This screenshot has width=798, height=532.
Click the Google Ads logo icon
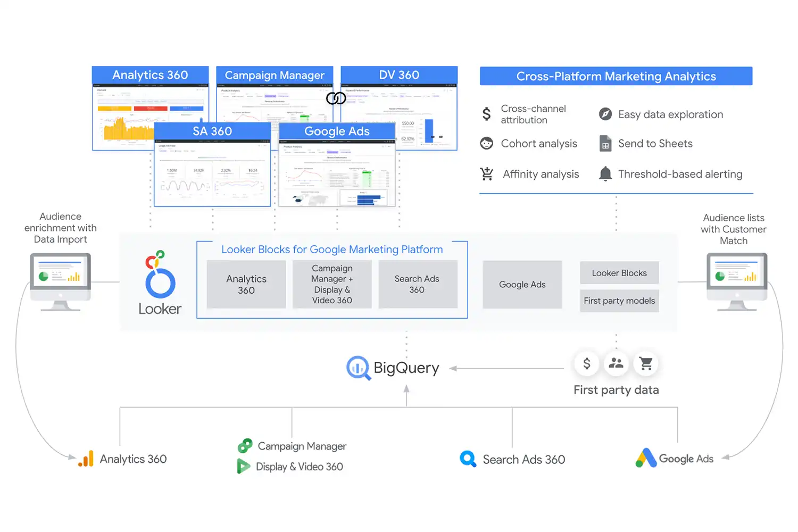[646, 458]
